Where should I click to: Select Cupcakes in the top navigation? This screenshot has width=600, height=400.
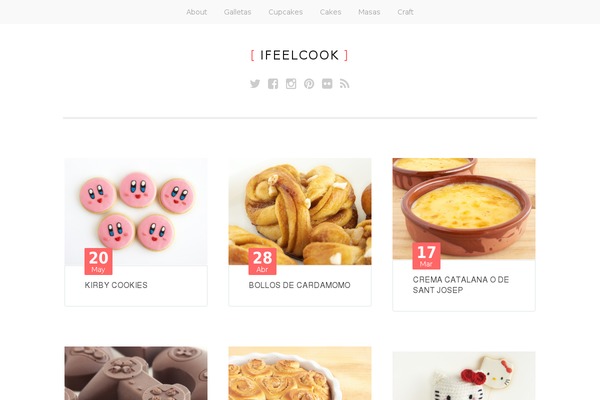pyautogui.click(x=285, y=12)
